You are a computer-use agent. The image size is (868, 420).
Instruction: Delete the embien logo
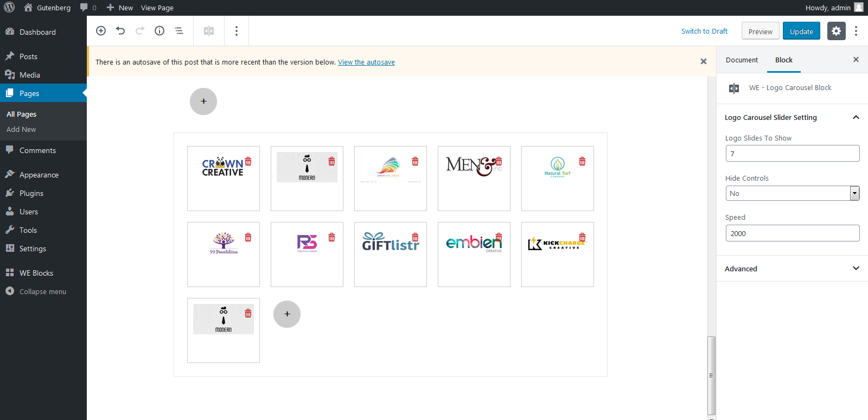499,237
